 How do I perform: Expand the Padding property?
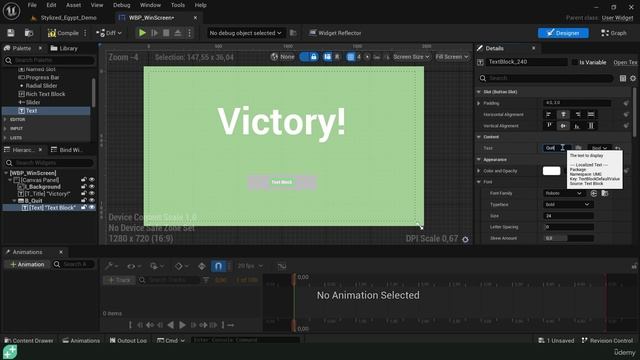479,103
